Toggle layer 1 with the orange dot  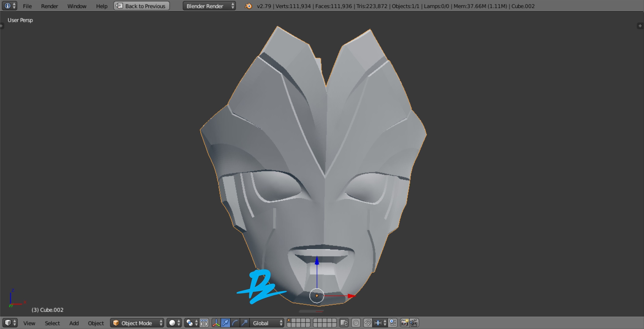(x=289, y=320)
